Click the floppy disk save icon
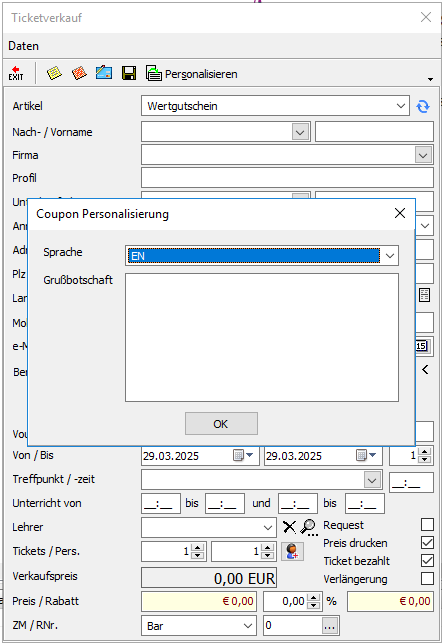 [x=129, y=73]
